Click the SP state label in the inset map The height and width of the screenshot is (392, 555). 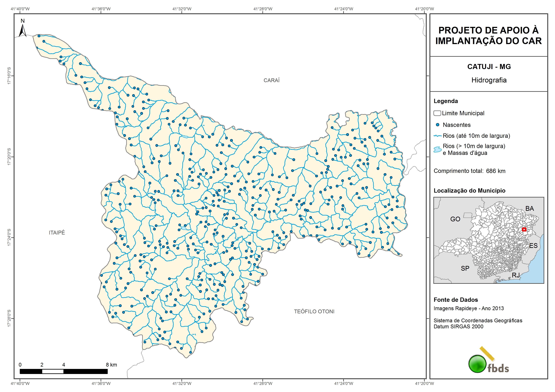[x=465, y=268]
